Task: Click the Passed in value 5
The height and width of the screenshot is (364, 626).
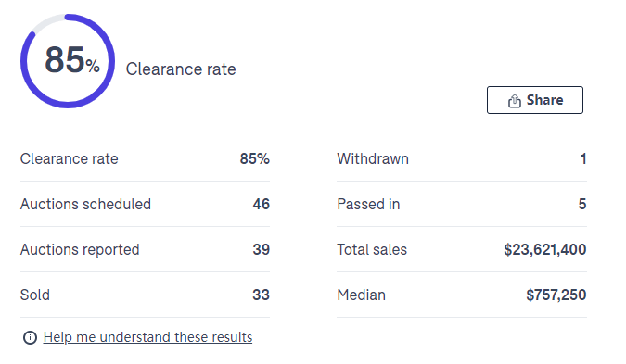Action: coord(582,204)
